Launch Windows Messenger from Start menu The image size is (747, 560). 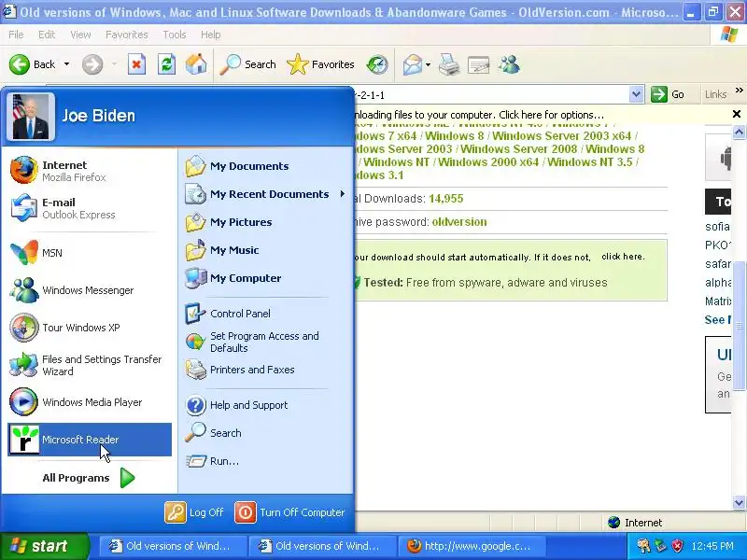point(89,290)
